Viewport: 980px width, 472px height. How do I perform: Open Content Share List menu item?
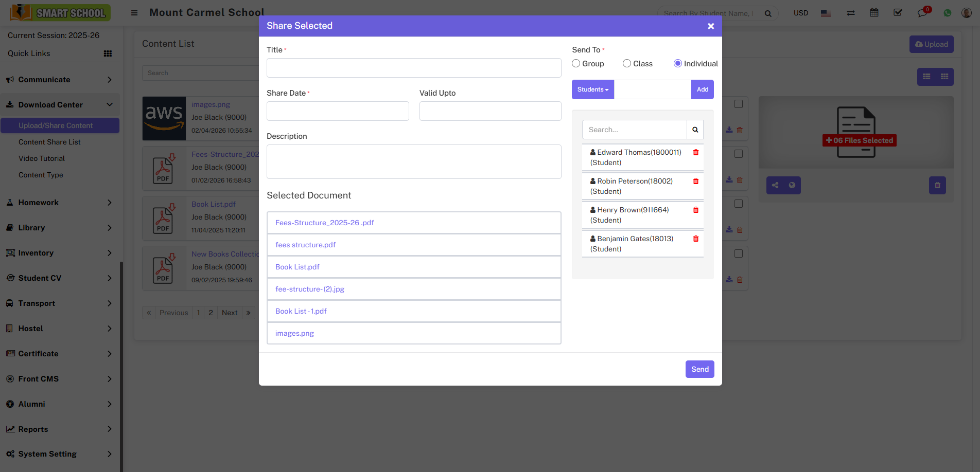point(49,142)
